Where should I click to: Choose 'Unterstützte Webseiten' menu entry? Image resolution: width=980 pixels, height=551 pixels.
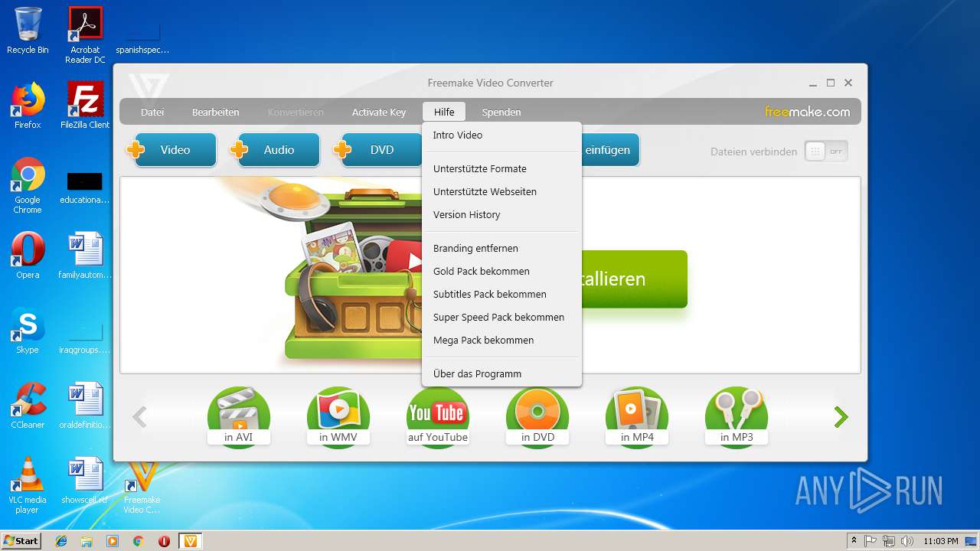(501, 191)
